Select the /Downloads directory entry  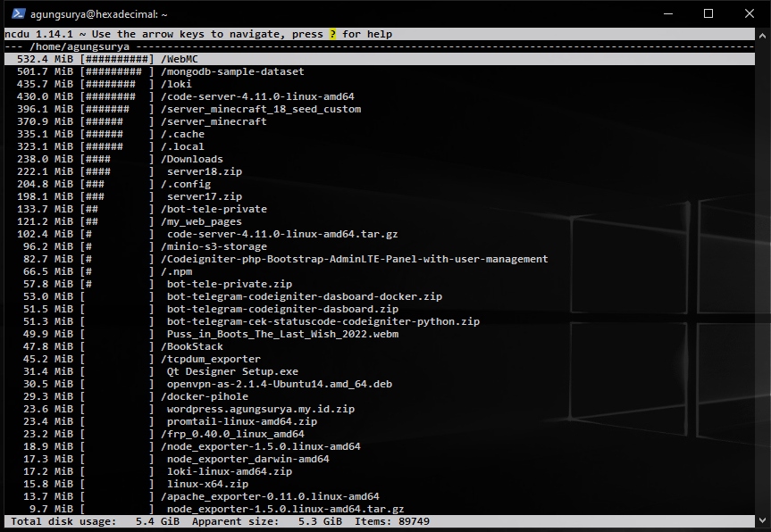192,159
